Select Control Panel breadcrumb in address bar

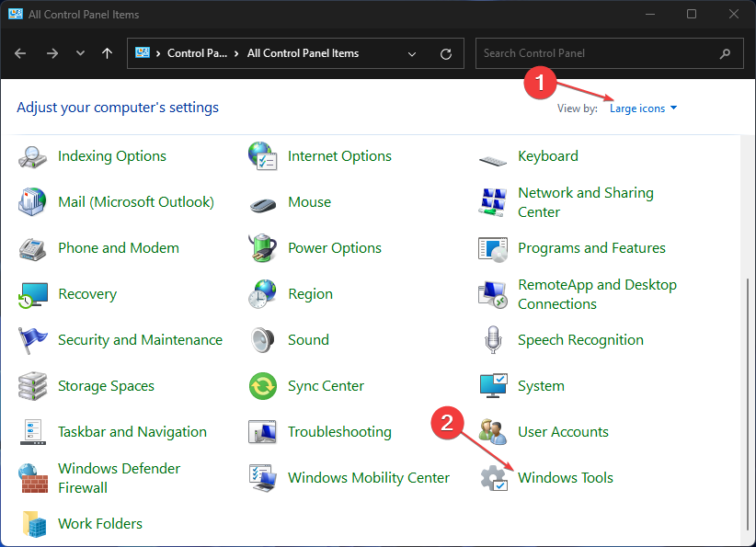(x=197, y=53)
